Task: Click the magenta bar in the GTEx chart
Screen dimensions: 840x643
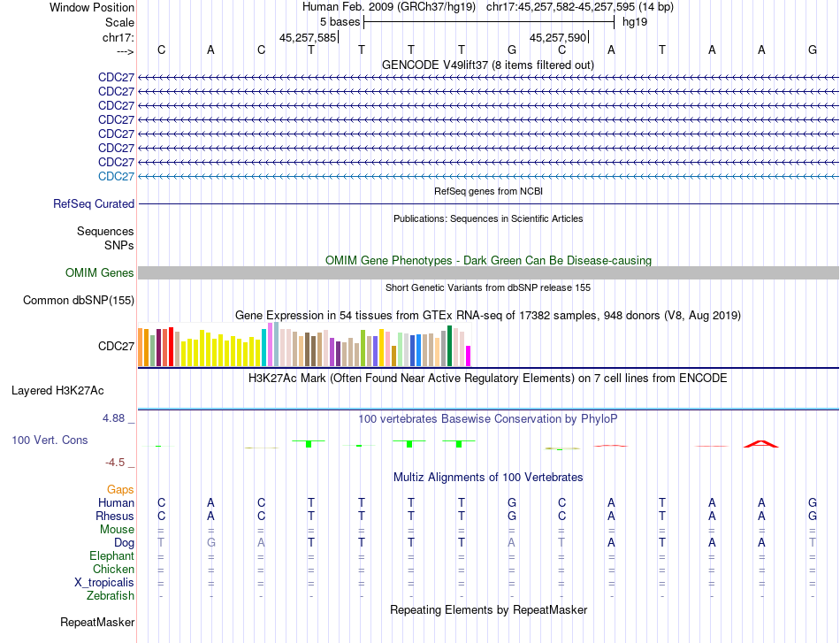Action: (x=469, y=356)
